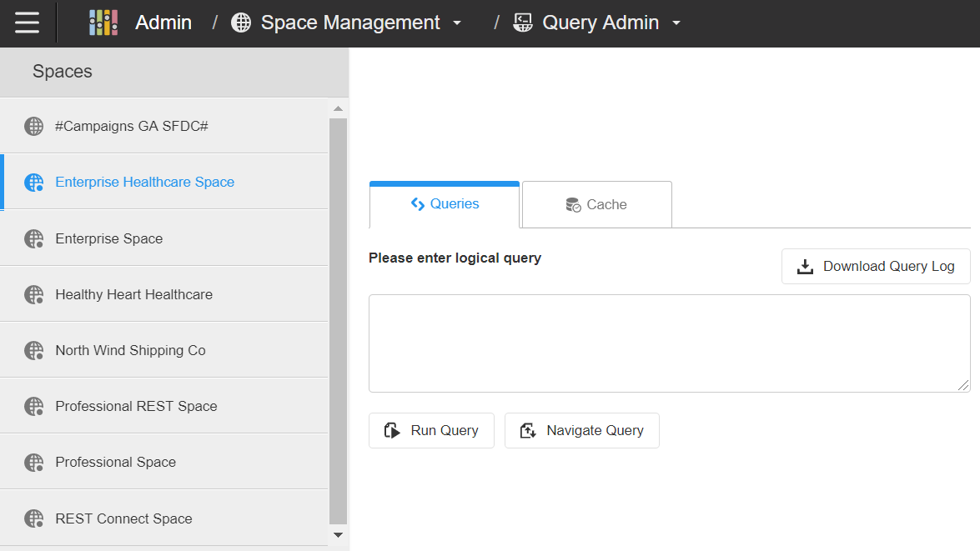980x551 pixels.
Task: Click the globe icon beside North Wind Shipping Co
Action: coord(33,350)
